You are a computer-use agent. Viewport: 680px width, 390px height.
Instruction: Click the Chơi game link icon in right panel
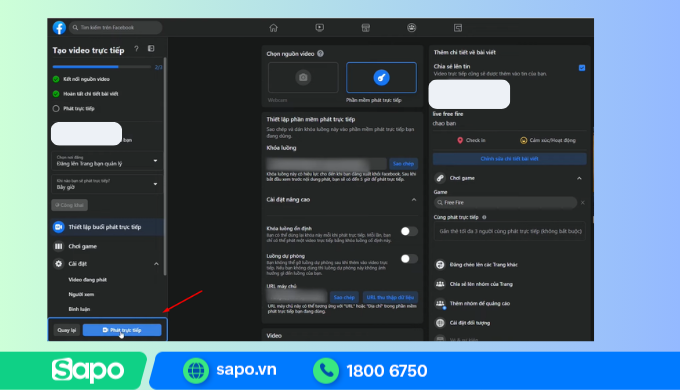[440, 178]
